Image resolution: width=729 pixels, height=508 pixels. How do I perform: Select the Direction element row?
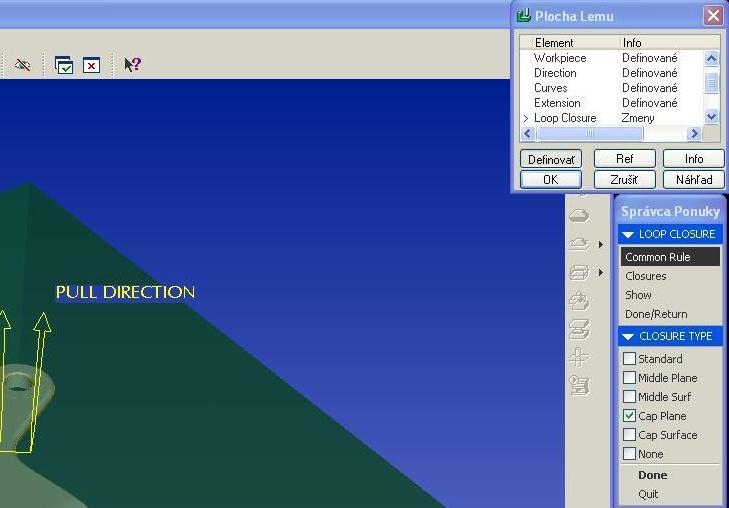pos(611,73)
